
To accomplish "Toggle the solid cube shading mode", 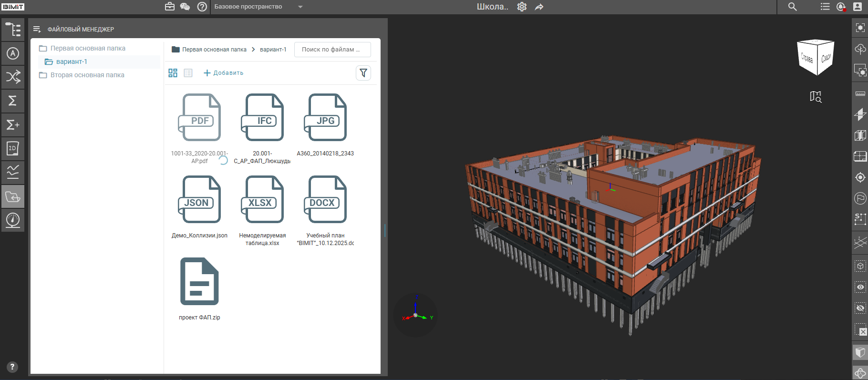I will (x=860, y=352).
